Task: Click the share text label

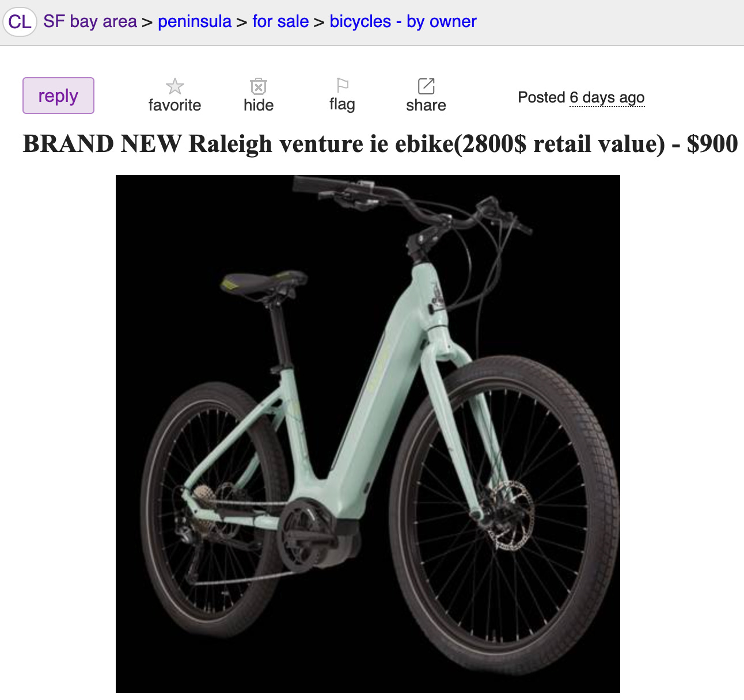Action: (426, 105)
